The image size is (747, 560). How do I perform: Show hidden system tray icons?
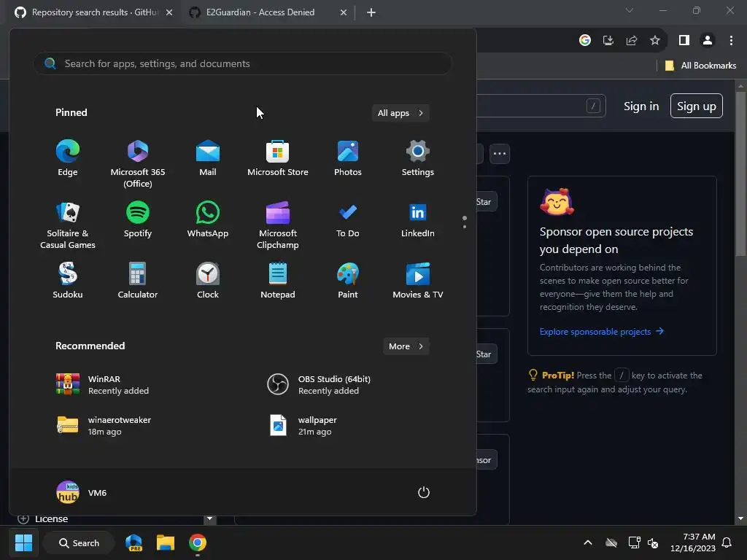[x=588, y=542]
